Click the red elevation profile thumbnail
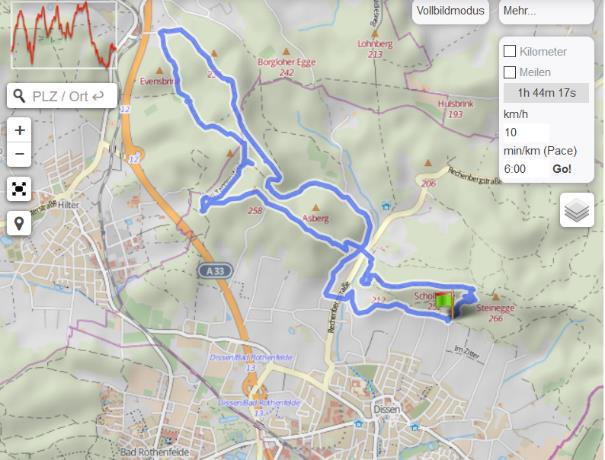Screen dimensions: 605x460 tap(64, 35)
